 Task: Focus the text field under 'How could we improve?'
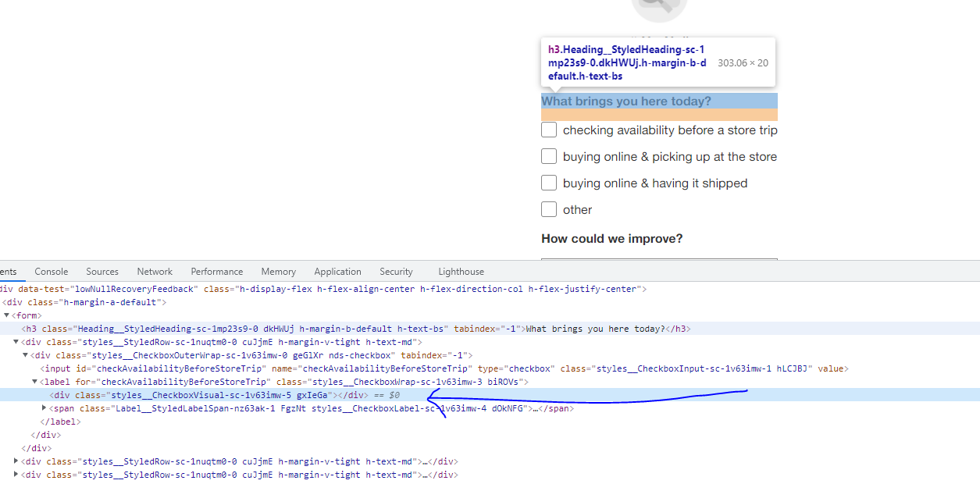tap(659, 259)
